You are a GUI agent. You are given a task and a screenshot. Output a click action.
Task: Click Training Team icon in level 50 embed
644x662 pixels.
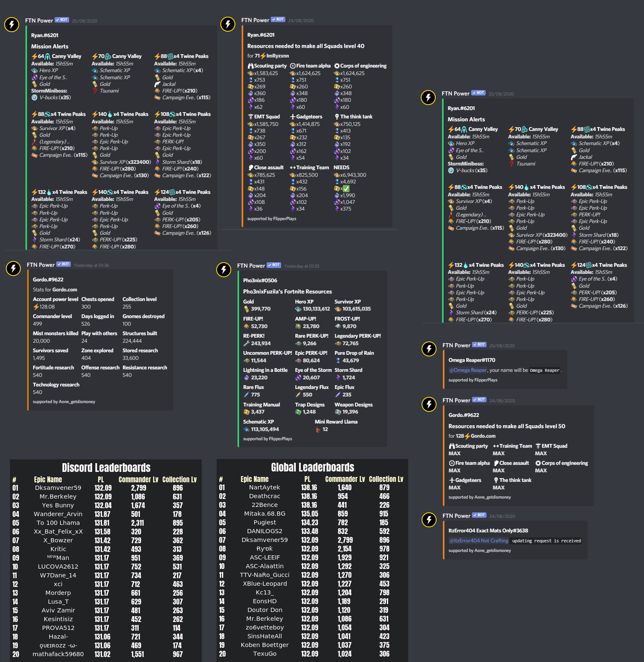(496, 446)
